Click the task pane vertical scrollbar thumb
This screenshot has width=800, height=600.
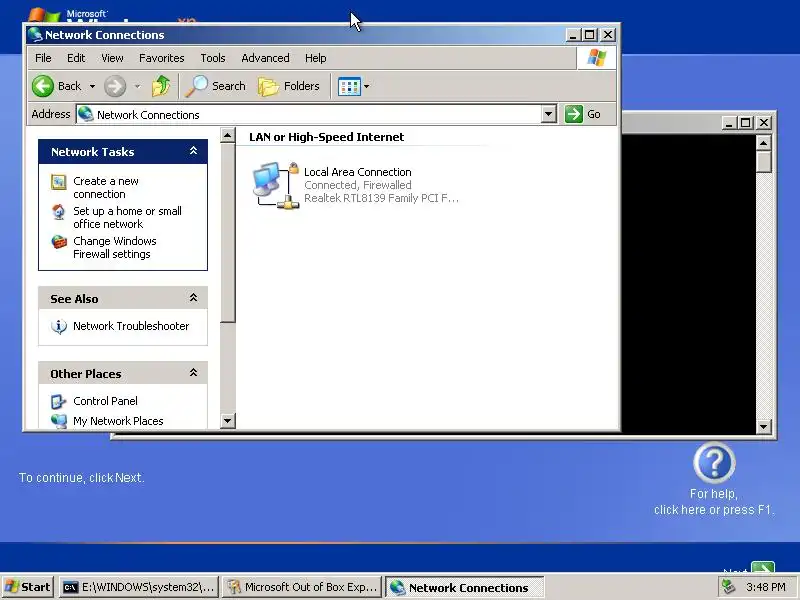pyautogui.click(x=228, y=233)
